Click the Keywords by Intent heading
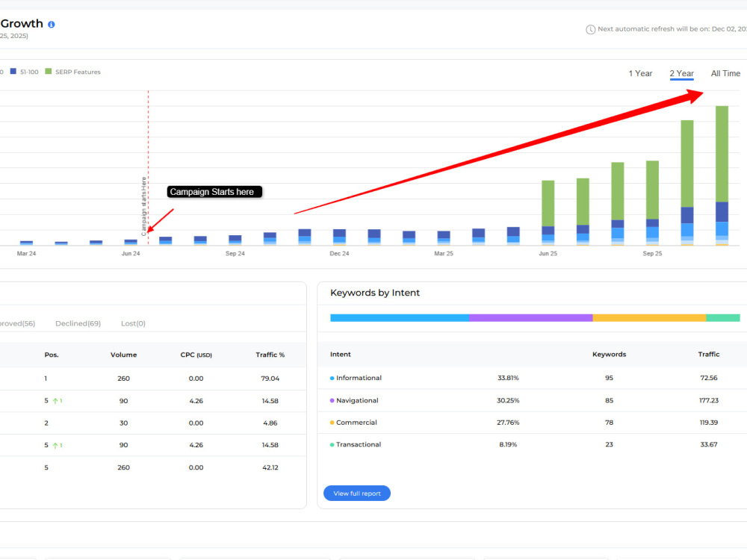Screen dimensions: 747x560 (x=375, y=293)
